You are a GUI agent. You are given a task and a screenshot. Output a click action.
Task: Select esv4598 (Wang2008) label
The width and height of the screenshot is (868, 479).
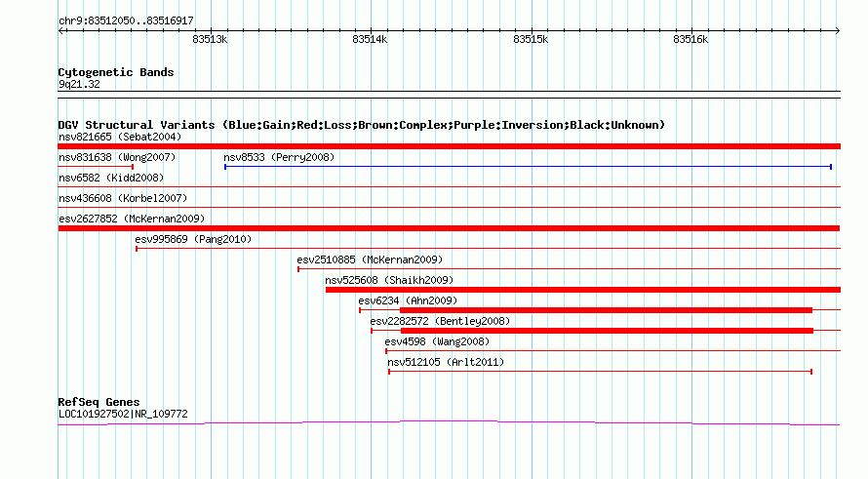pos(437,341)
